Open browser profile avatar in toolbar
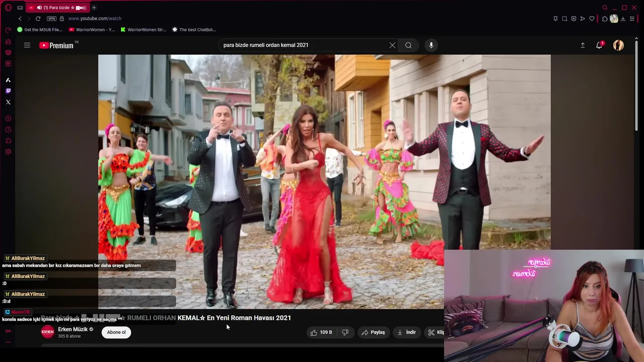The width and height of the screenshot is (644, 362). point(614,19)
